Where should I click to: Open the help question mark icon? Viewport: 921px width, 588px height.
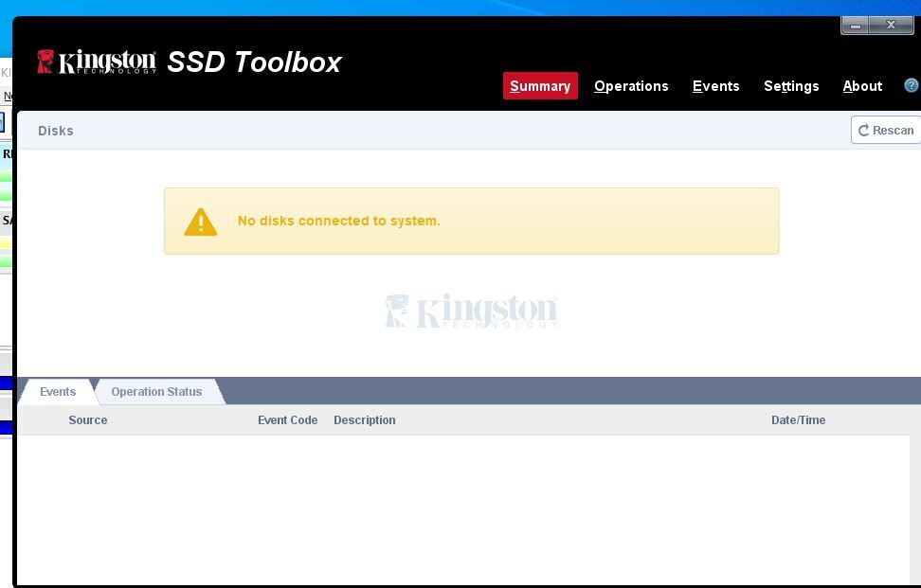(x=911, y=85)
